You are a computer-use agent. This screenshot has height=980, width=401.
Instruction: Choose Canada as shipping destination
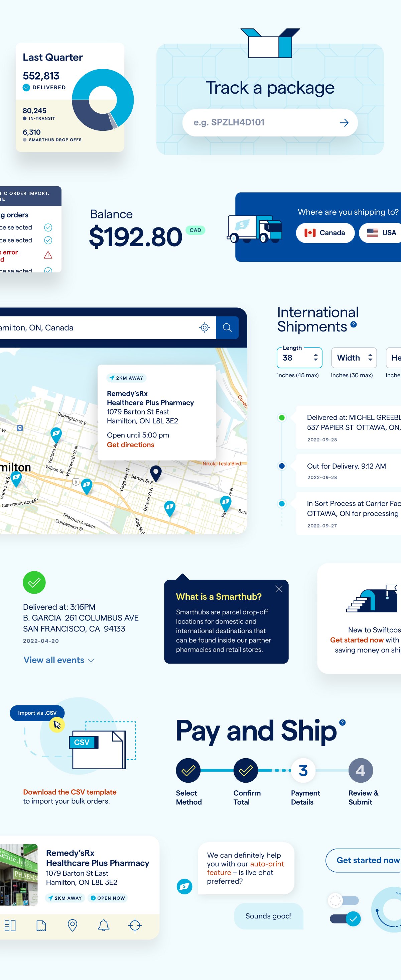pos(325,233)
